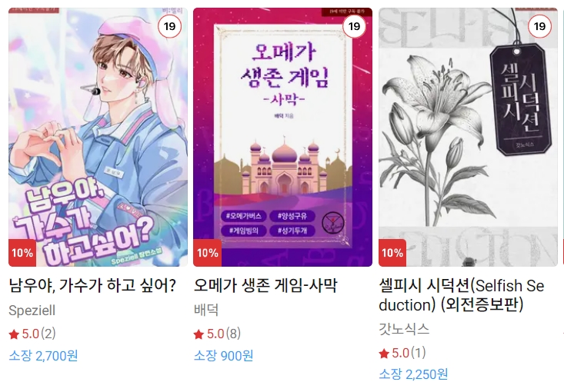Visit the author link 배덕
Viewport: 564px width, 392px height.
pos(206,310)
